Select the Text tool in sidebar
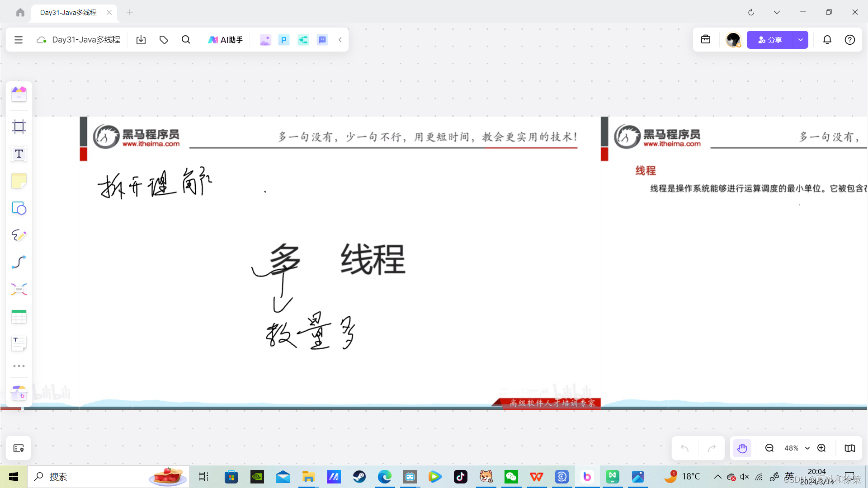Image resolution: width=868 pixels, height=488 pixels. point(19,154)
